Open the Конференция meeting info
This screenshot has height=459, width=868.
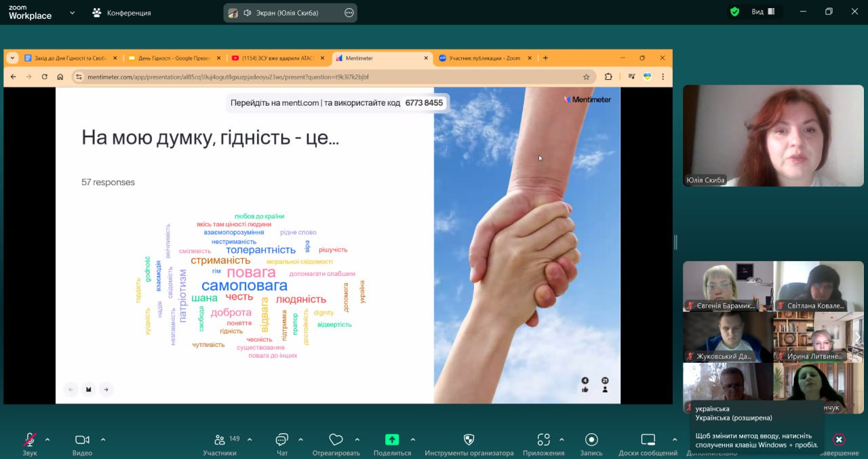122,12
